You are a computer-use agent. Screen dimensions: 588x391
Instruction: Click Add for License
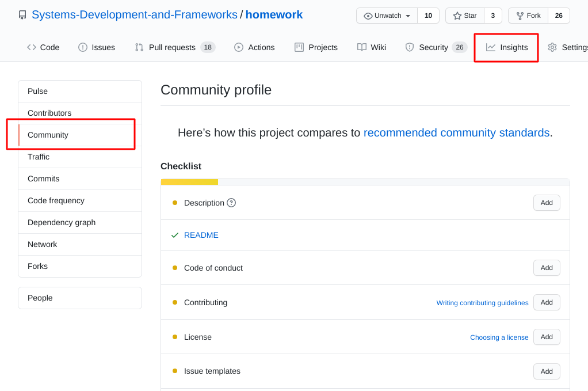[x=547, y=337]
